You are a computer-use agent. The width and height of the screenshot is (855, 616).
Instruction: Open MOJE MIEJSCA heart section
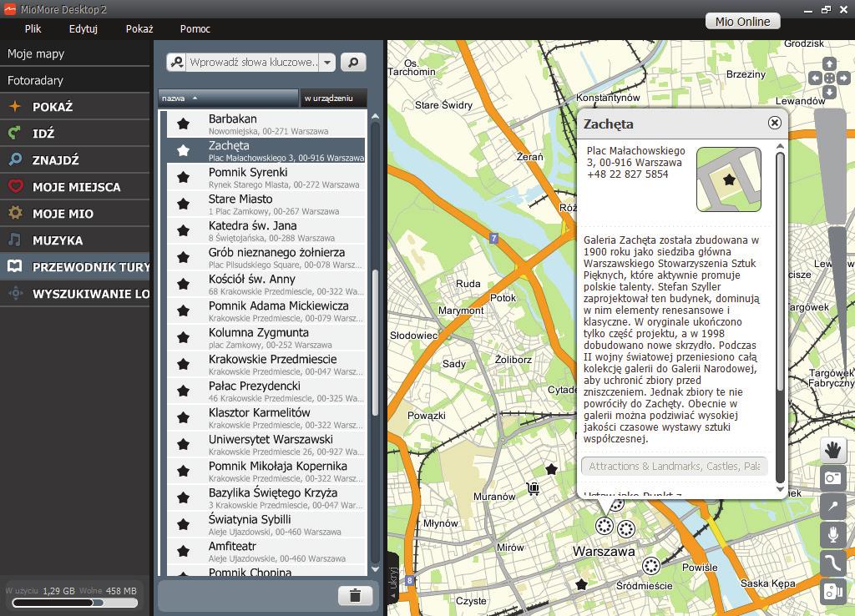(74, 187)
